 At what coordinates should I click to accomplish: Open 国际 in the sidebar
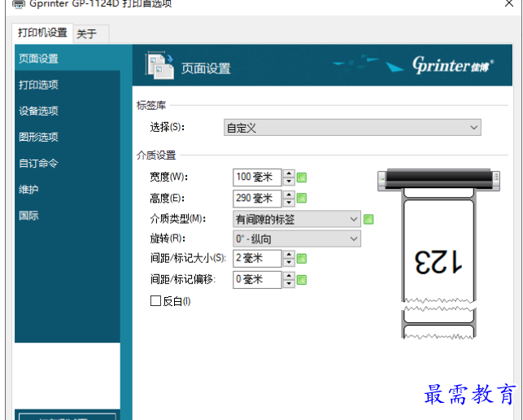68,216
